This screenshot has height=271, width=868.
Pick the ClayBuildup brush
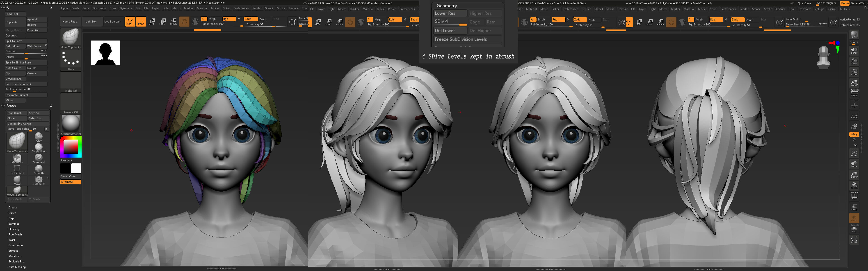pyautogui.click(x=39, y=148)
